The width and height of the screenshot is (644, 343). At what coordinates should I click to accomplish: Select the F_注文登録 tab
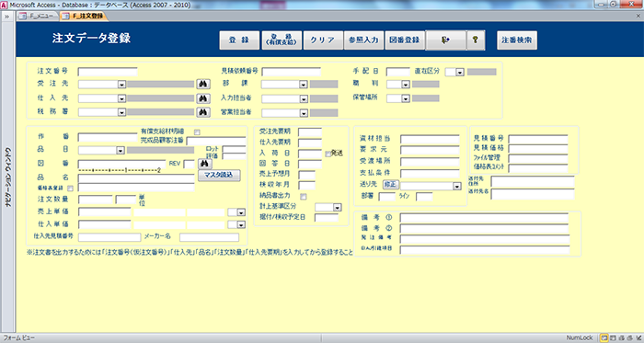tap(85, 16)
